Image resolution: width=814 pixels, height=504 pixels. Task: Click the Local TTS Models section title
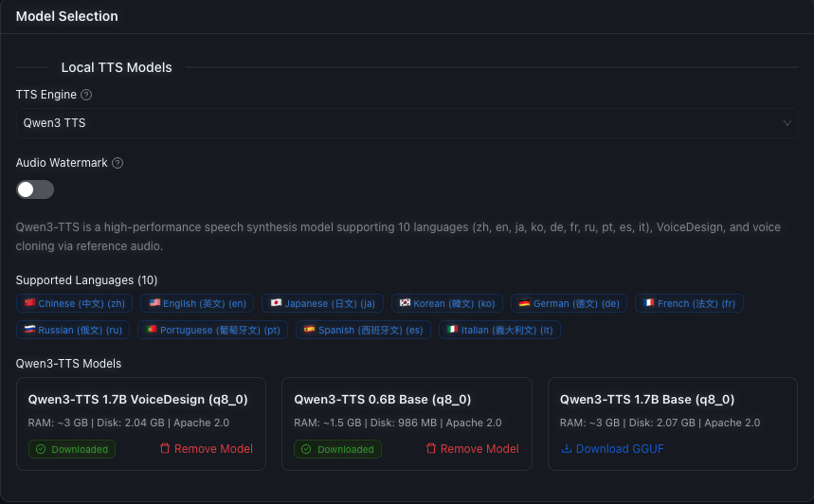(x=117, y=67)
